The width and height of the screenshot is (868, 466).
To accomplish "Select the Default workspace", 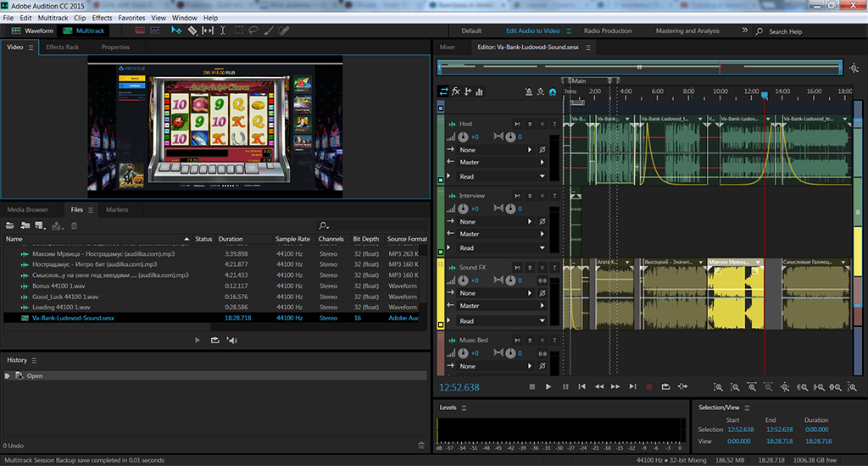I will 471,31.
